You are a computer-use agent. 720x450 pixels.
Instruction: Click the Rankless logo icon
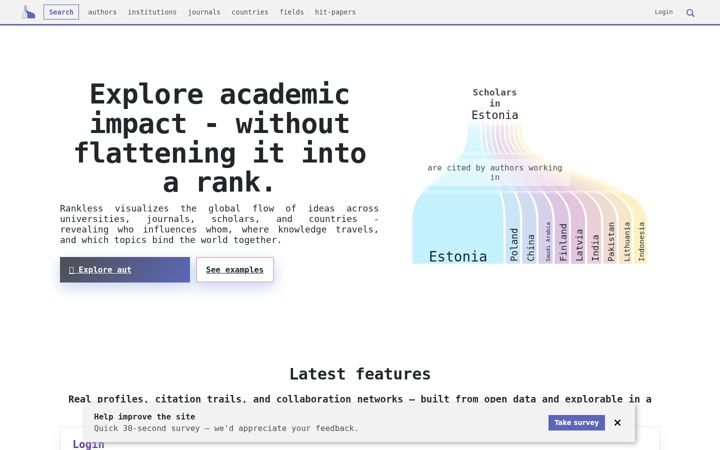28,12
